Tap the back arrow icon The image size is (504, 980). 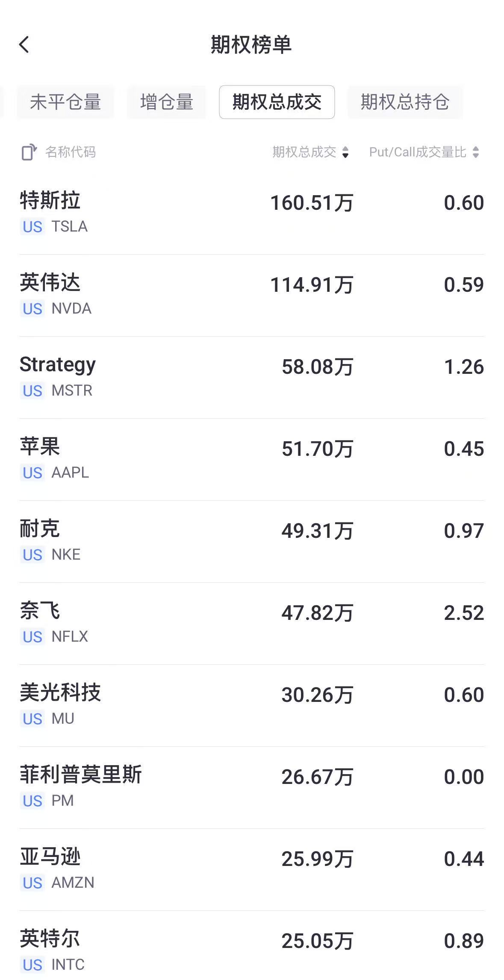click(x=24, y=44)
